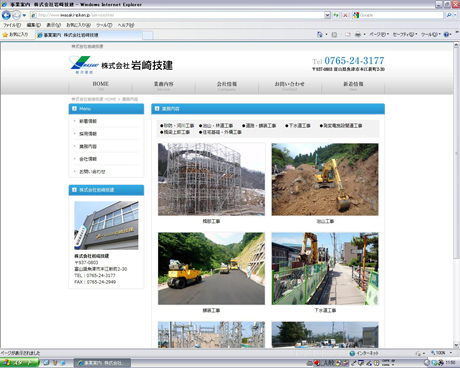Click the Windows Start button
Screen dimensions: 460x368
tap(19, 363)
